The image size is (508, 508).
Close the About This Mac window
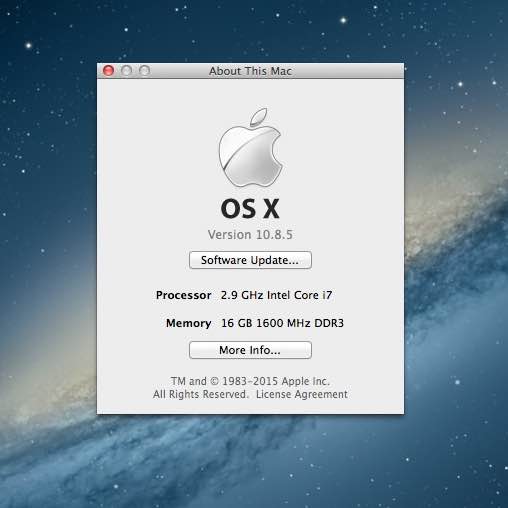coord(108,71)
